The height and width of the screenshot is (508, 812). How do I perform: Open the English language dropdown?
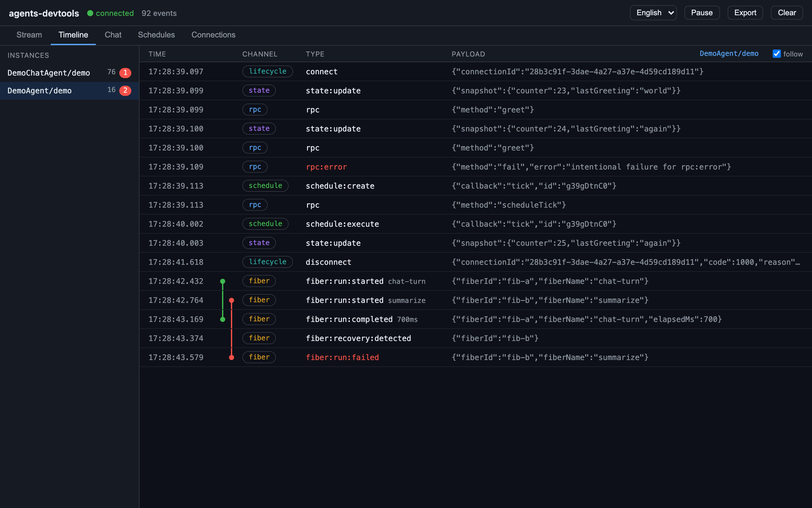coord(653,13)
